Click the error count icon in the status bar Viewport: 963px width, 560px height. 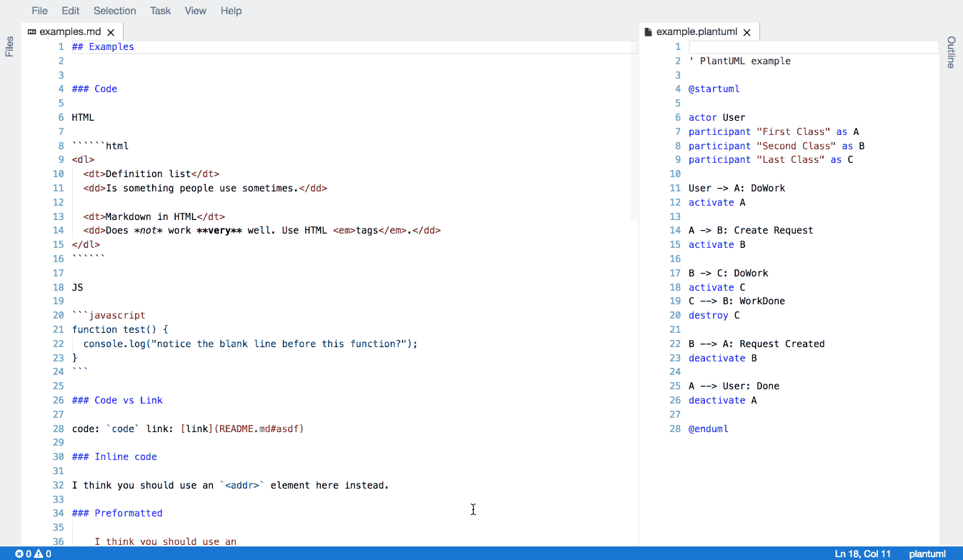point(19,554)
